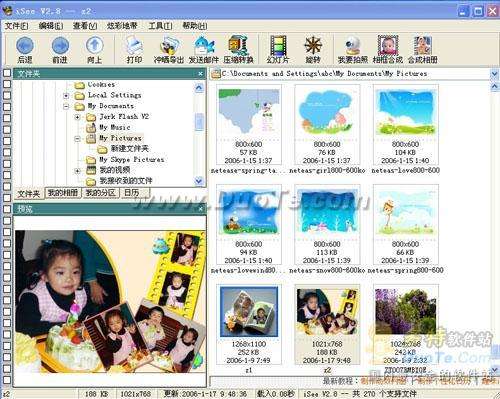The height and width of the screenshot is (399, 500).
Task: Expand the Jerk Flash V2 folder
Action: tap(77, 117)
